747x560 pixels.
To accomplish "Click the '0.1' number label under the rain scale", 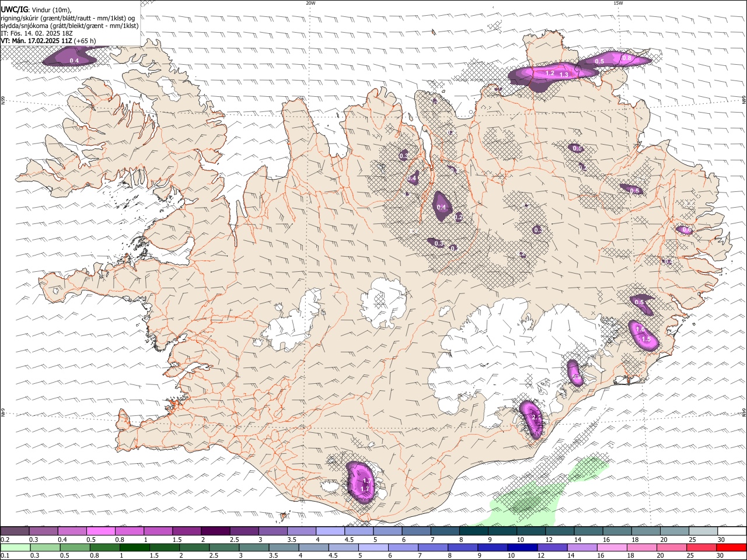I will (x=5, y=555).
